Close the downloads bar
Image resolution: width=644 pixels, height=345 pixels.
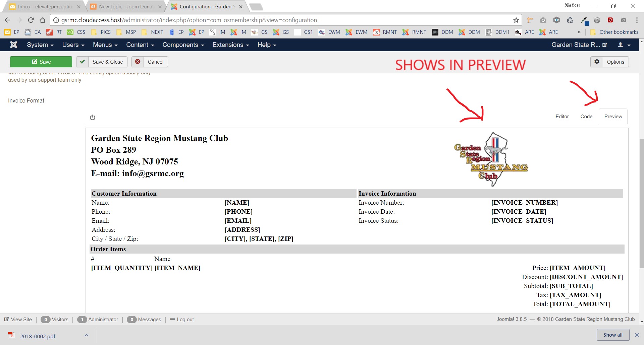(637, 335)
